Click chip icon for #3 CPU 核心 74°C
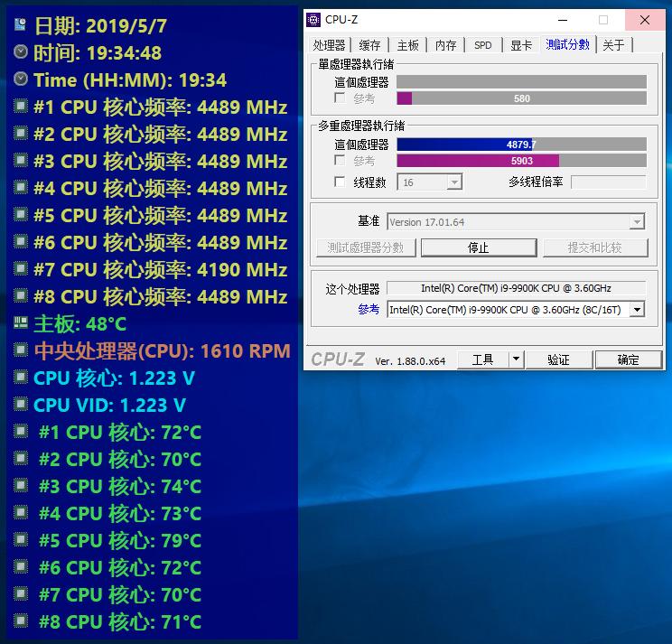Viewport: 672px width, 644px height. 21,485
